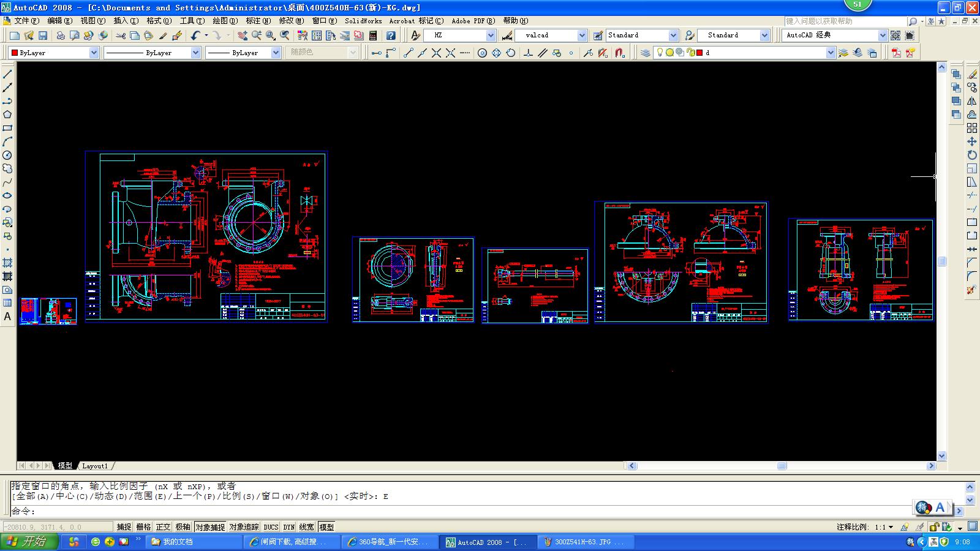Screen dimensions: 980x551
Task: Select the Arc draw tool
Action: coord(7,141)
